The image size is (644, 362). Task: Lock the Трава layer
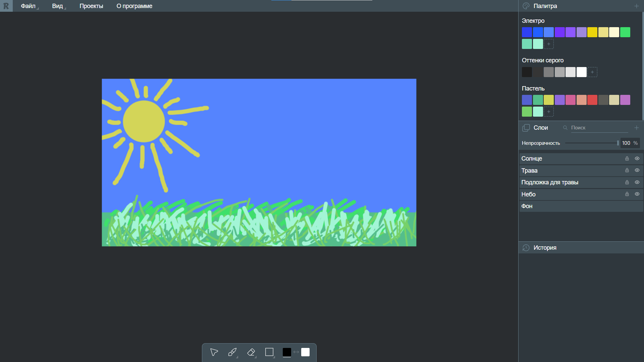point(627,170)
